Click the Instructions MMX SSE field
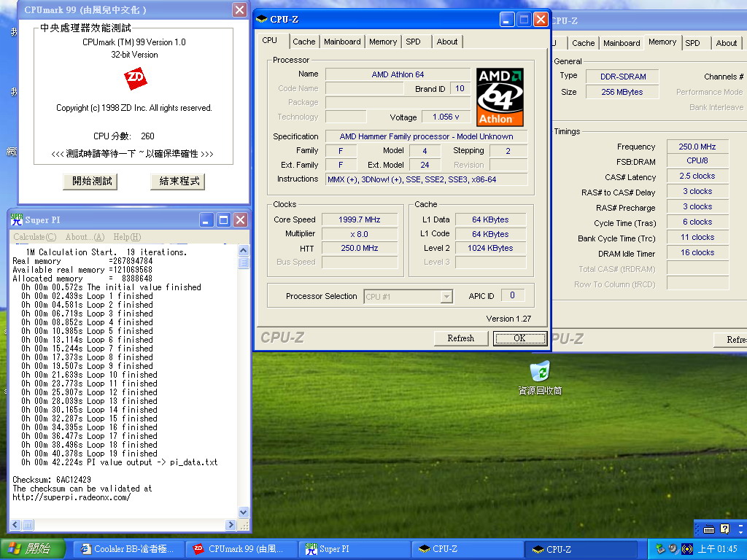 click(x=426, y=179)
